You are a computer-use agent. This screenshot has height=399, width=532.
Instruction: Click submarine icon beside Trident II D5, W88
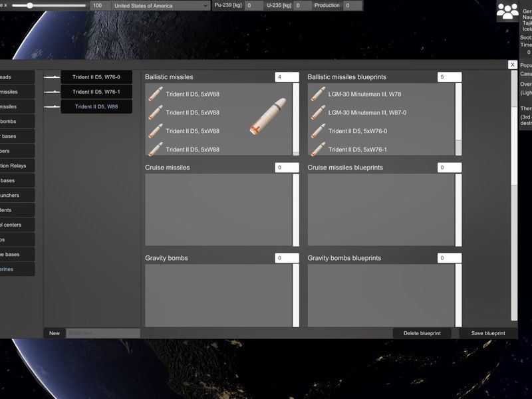click(52, 107)
